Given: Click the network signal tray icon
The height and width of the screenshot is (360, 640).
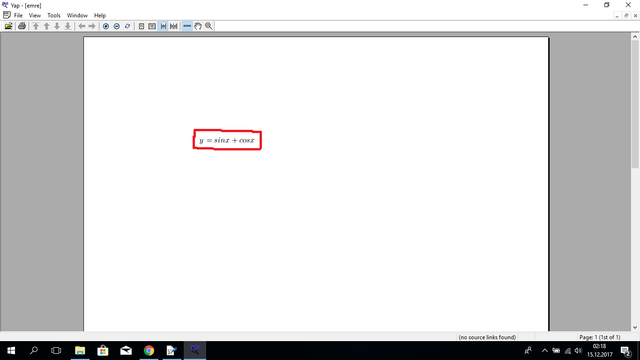Looking at the screenshot, I should pyautogui.click(x=567, y=351).
